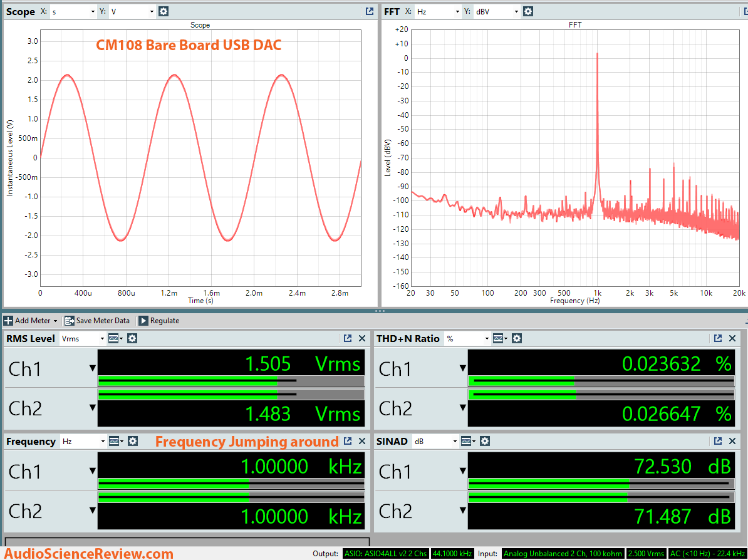Viewport: 748px width, 560px height.
Task: Open FFT X axis Hz dropdown
Action: (x=437, y=11)
